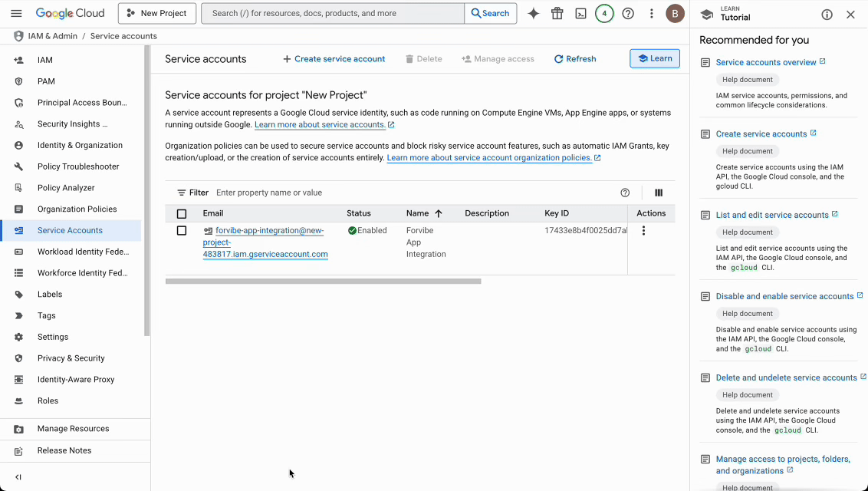Open the main navigation hamburger menu
The height and width of the screenshot is (491, 868).
tap(16, 13)
